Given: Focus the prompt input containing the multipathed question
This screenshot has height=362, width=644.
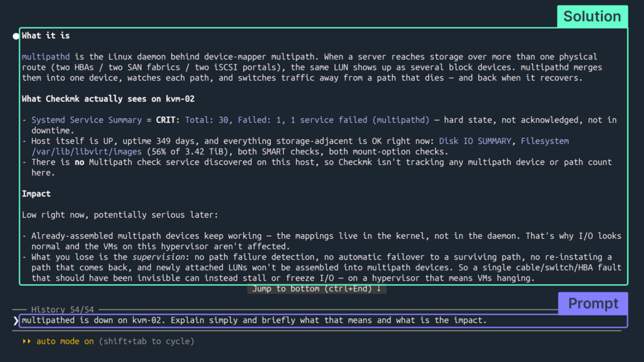Looking at the screenshot, I should click(x=323, y=320).
